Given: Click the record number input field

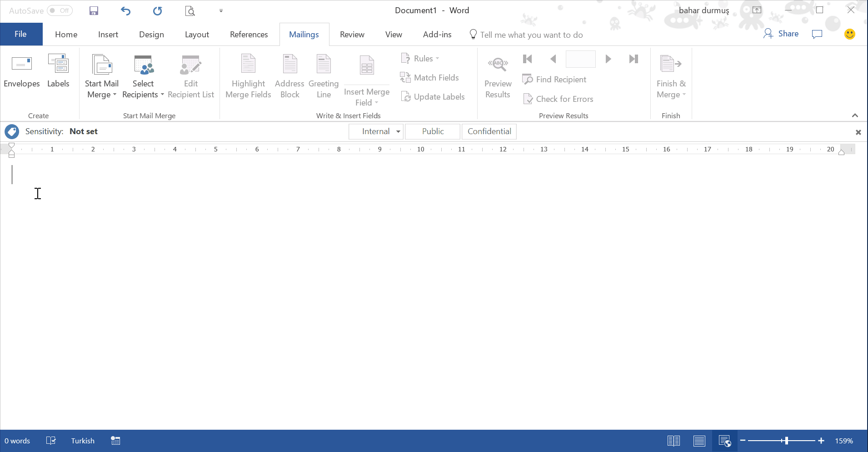Looking at the screenshot, I should (580, 59).
